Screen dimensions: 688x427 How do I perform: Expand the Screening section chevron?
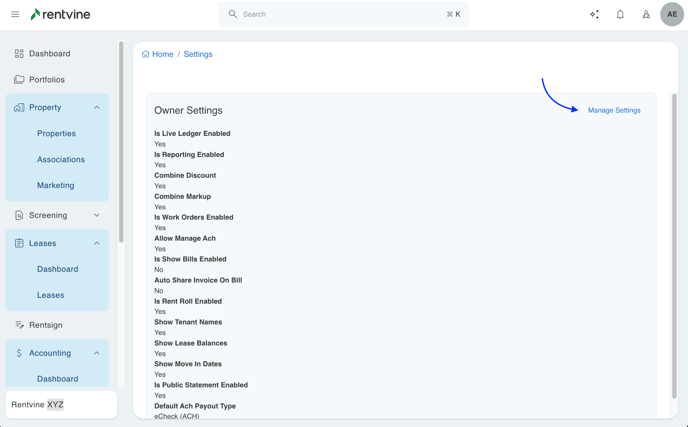(x=97, y=216)
